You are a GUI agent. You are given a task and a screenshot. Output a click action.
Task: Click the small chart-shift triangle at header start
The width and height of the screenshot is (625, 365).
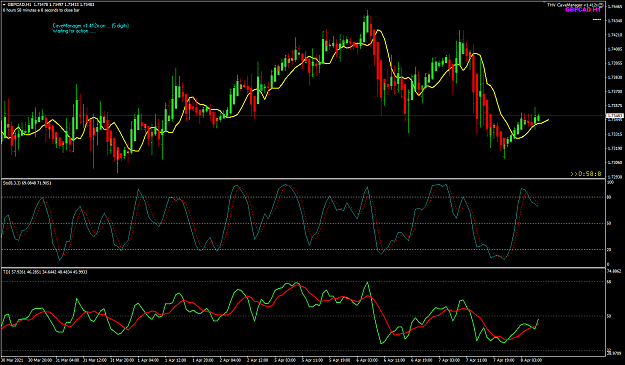[x=4, y=5]
